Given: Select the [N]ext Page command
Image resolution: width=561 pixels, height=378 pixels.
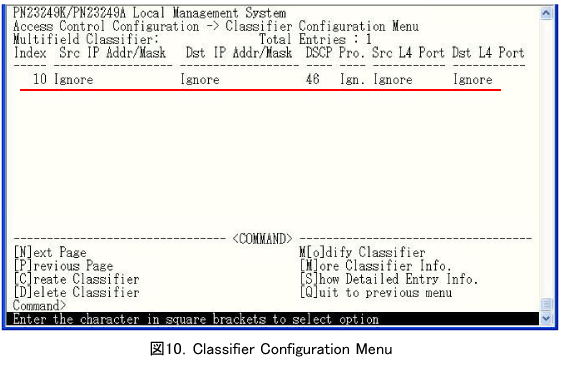Looking at the screenshot, I should point(50,252).
